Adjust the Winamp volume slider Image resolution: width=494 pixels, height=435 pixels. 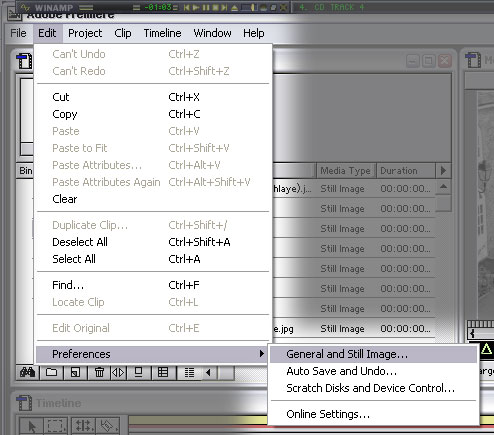point(250,7)
